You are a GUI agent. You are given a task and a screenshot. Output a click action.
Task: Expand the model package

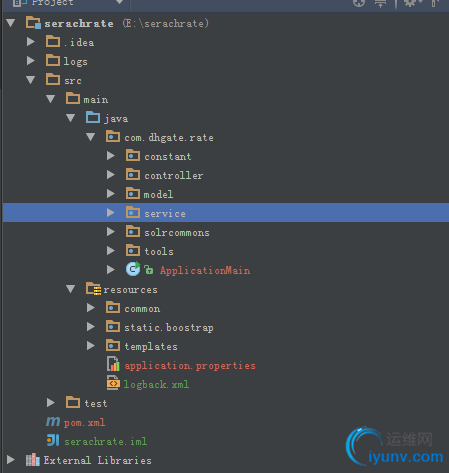[x=111, y=194]
